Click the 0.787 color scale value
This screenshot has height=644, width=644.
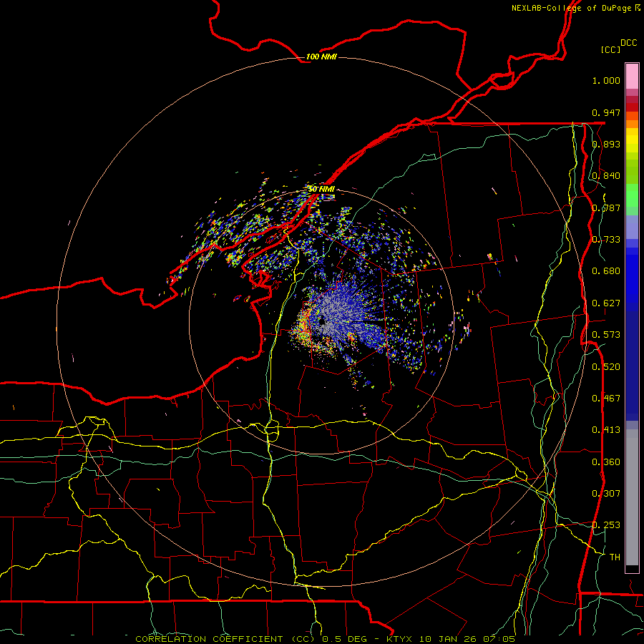(606, 208)
